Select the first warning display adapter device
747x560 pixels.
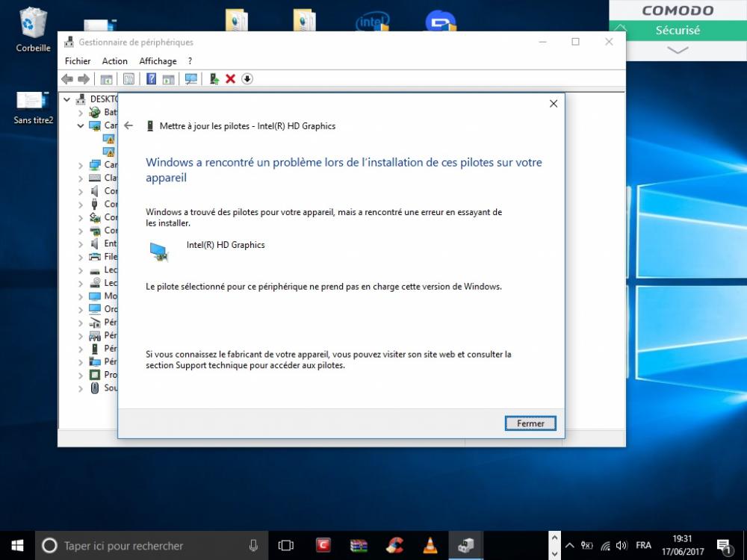[109, 139]
